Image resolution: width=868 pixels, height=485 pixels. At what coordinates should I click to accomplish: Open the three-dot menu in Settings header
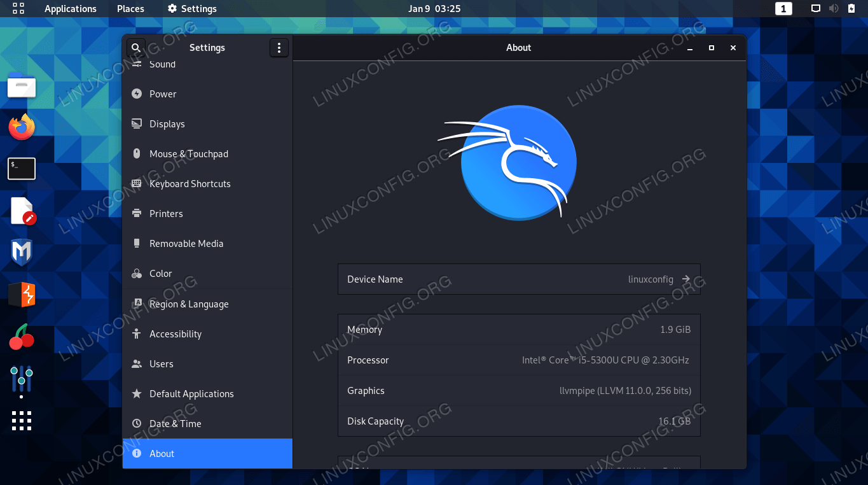coord(279,48)
